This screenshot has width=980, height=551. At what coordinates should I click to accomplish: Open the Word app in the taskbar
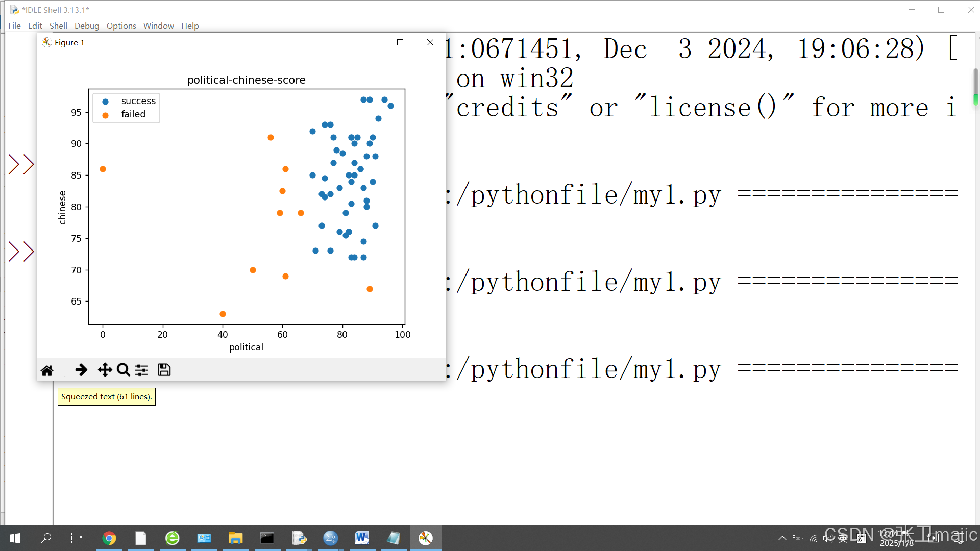point(362,538)
